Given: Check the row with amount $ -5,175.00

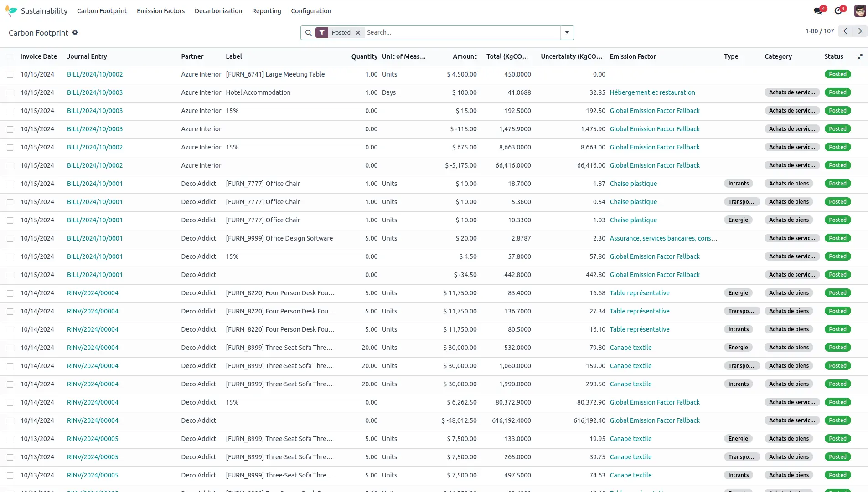Looking at the screenshot, I should click(10, 166).
